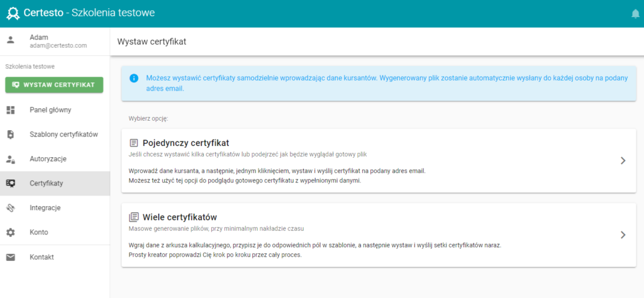
Task: Select Certyfikaty in the sidebar
Action: click(55, 184)
